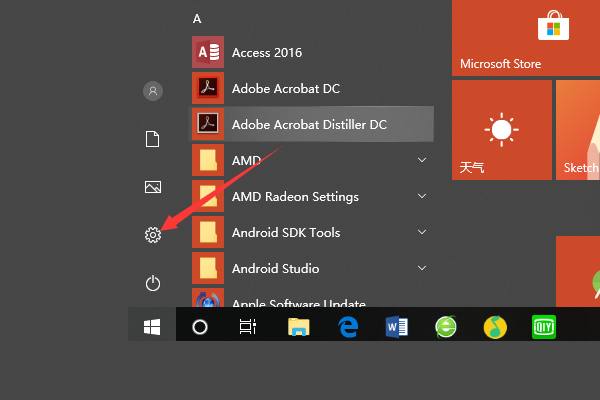The width and height of the screenshot is (600, 400).
Task: Expand the Android SDK Tools folder
Action: tap(422, 232)
